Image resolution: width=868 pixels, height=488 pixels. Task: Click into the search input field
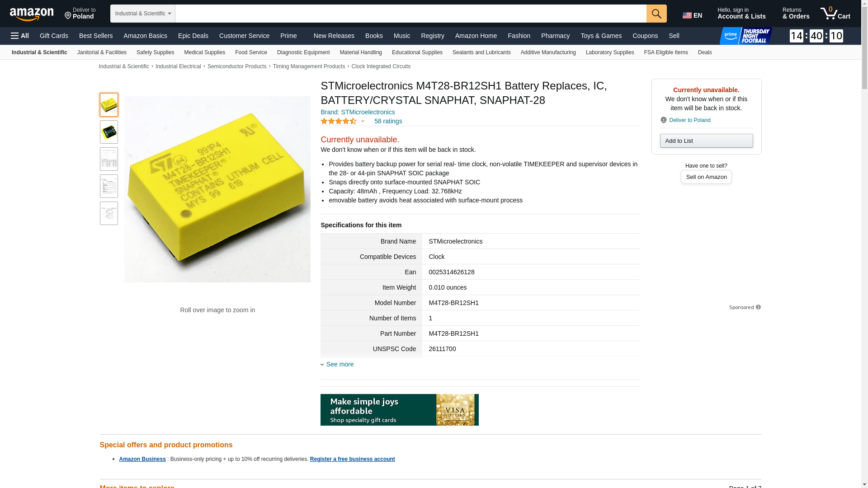(410, 14)
